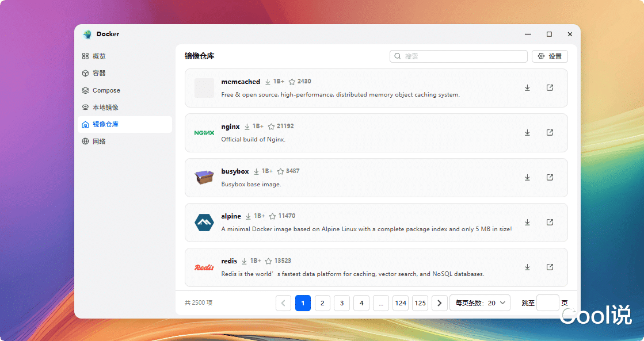Image resolution: width=644 pixels, height=341 pixels.
Task: Open Compose in sidebar
Action: (x=125, y=90)
